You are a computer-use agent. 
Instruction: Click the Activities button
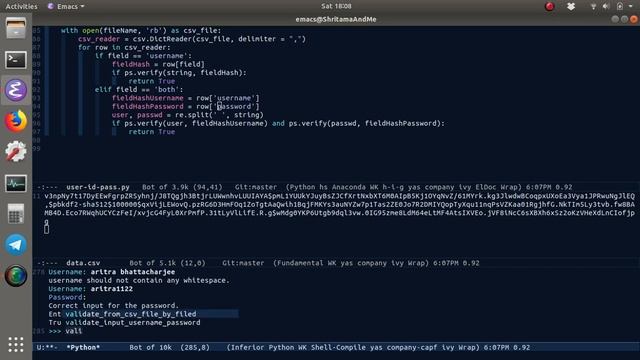pyautogui.click(x=21, y=7)
